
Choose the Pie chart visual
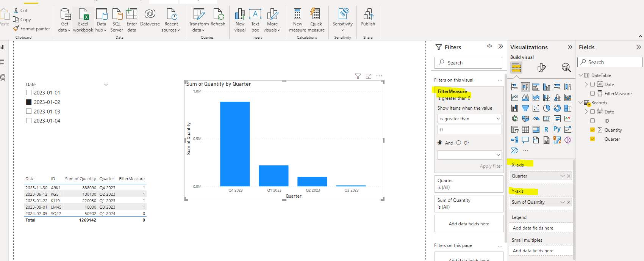point(546,108)
